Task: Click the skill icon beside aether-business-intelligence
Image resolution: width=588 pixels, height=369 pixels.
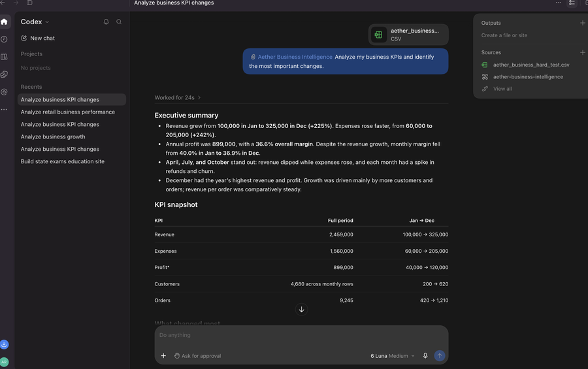Action: (x=485, y=77)
